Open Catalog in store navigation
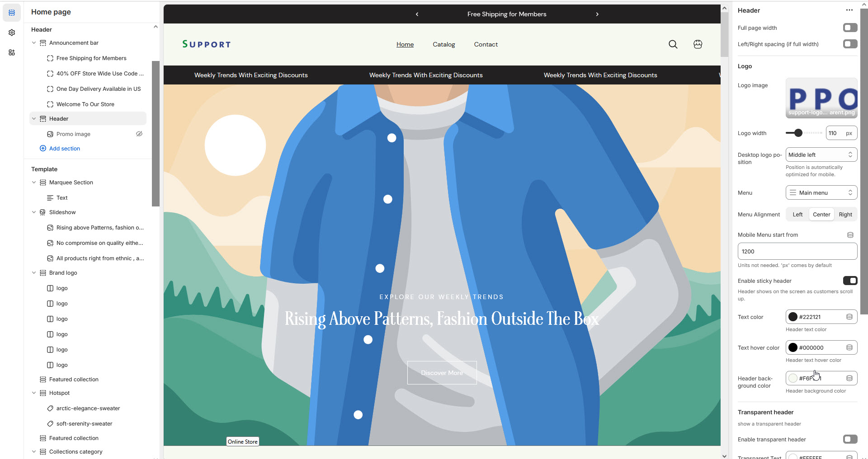This screenshot has width=868, height=459. [x=443, y=44]
